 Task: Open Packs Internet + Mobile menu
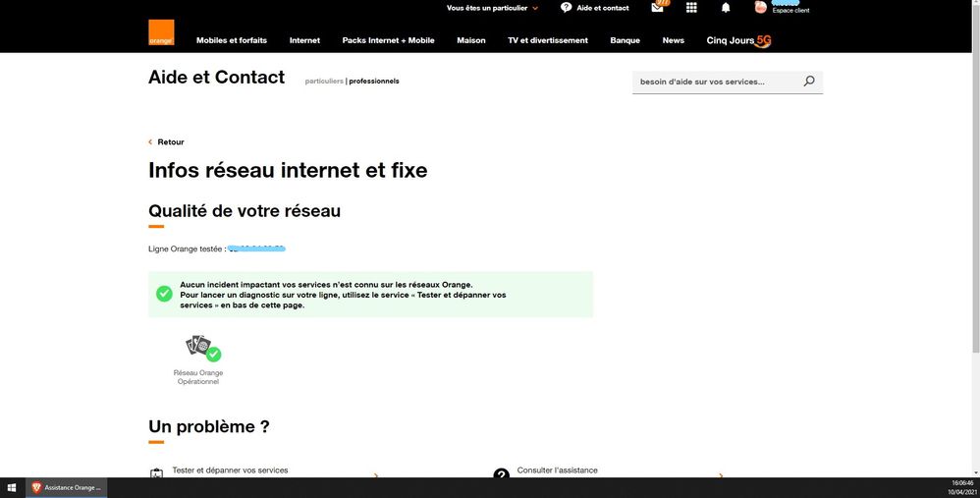(x=388, y=40)
